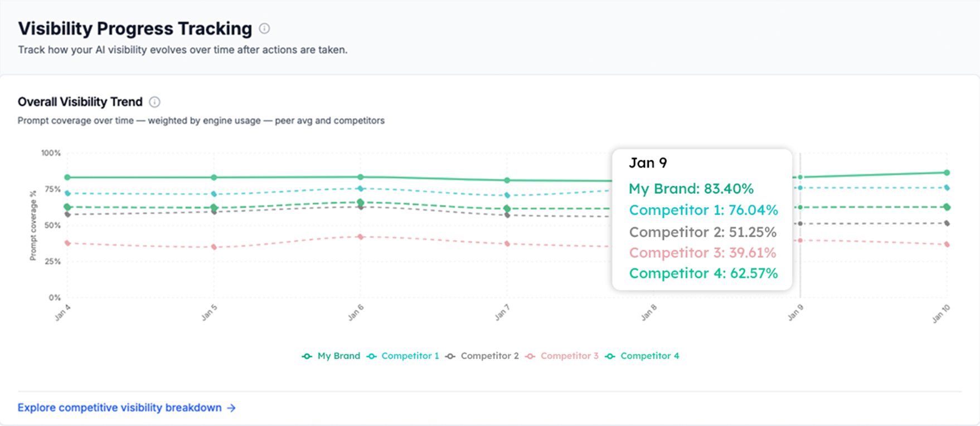This screenshot has width=980, height=426.
Task: Click the Jan 6 axis label
Action: pyautogui.click(x=355, y=312)
